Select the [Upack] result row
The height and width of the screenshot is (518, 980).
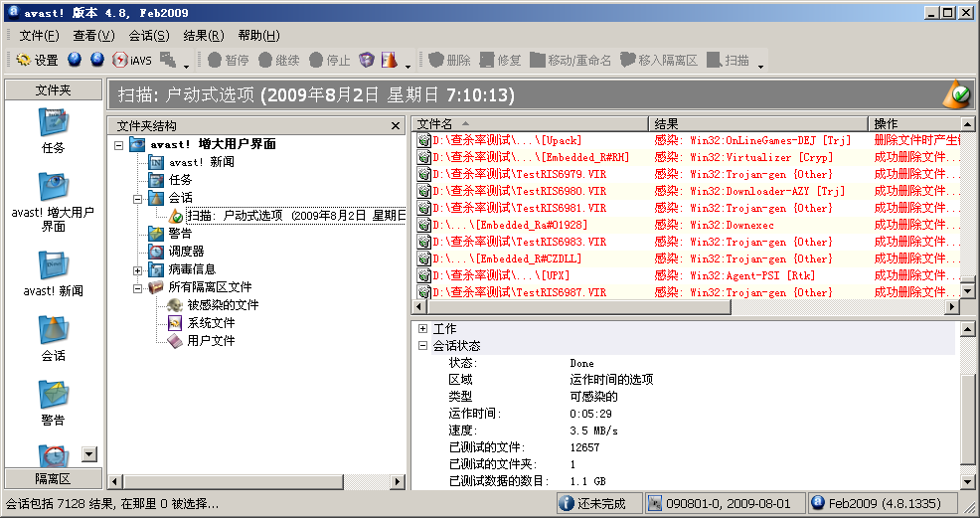(x=688, y=140)
